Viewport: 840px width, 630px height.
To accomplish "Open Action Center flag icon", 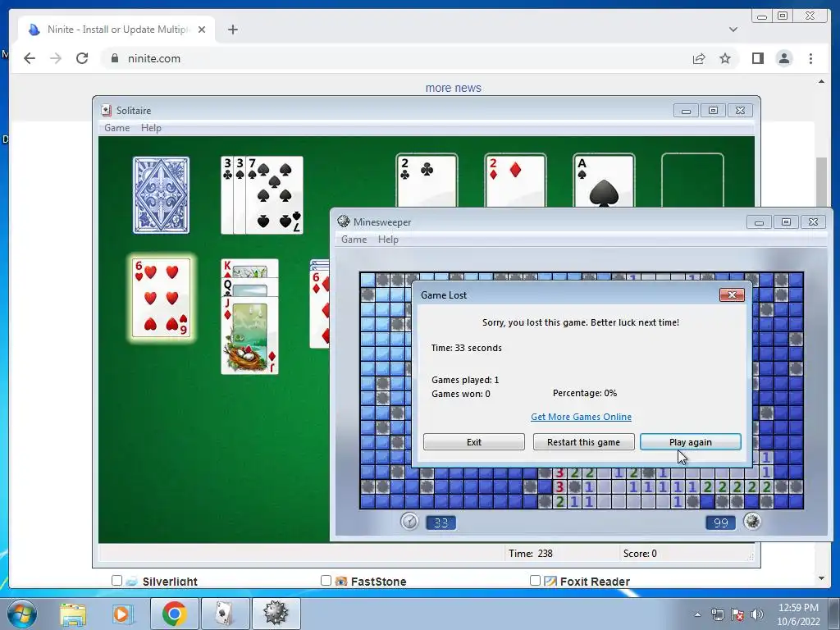I will coord(737,614).
